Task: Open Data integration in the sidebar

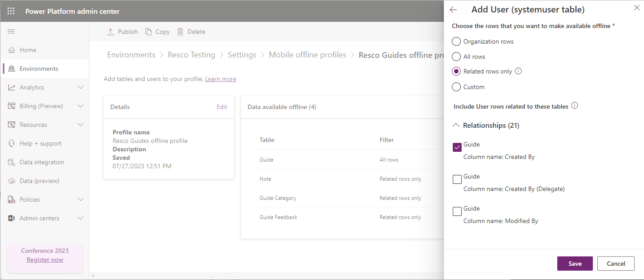Action: (x=42, y=162)
